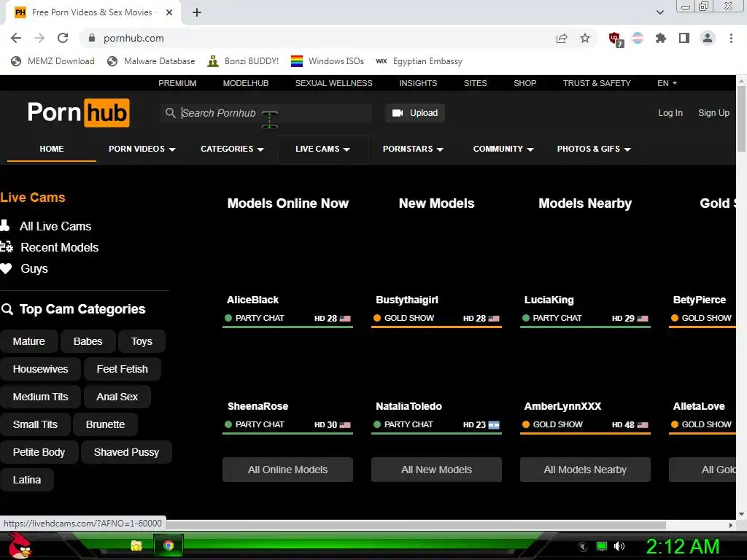Viewport: 747px width, 560px height.
Task: Click the All New Models button
Action: pyautogui.click(x=436, y=470)
